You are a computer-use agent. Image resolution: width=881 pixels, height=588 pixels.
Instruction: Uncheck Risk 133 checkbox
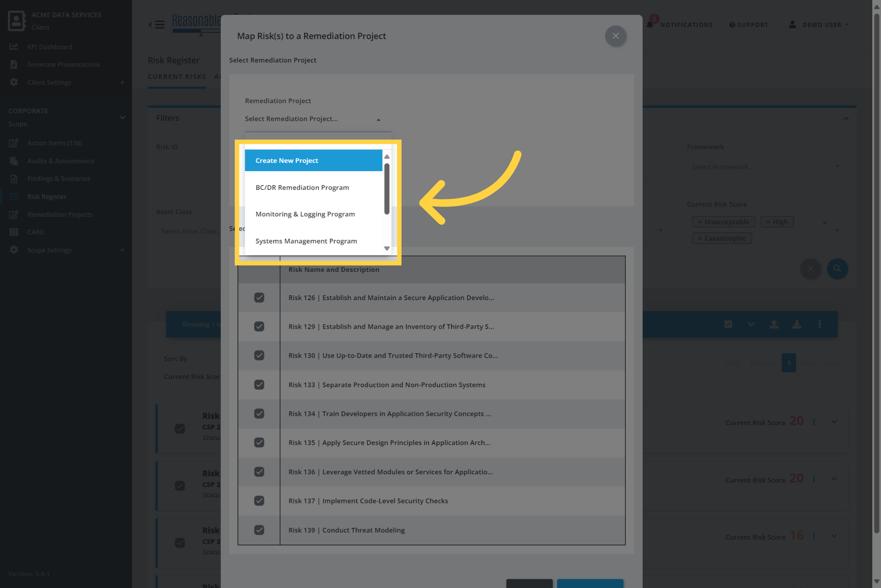tap(259, 385)
